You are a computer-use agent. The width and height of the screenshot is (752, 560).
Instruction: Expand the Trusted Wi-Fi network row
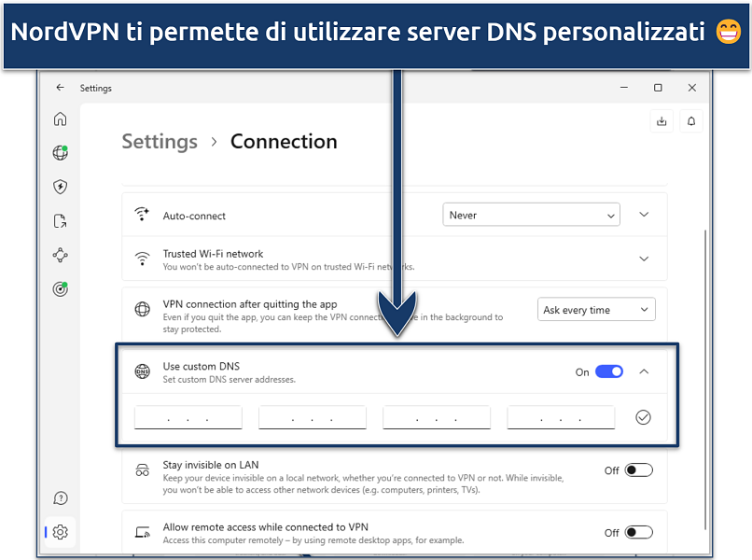(644, 259)
